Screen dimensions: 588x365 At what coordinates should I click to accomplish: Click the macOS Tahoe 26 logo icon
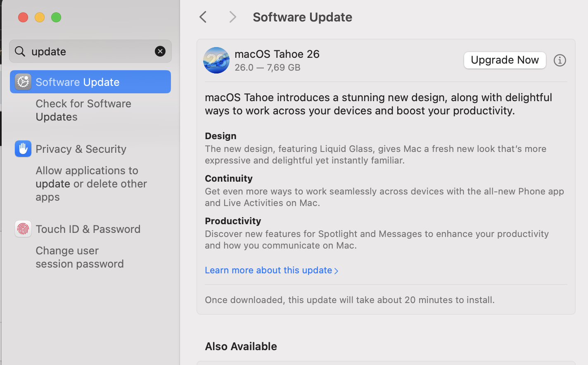pyautogui.click(x=216, y=60)
